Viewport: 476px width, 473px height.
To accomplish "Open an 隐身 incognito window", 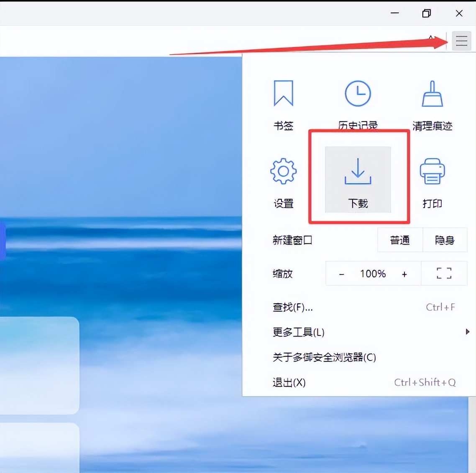I will (x=445, y=240).
